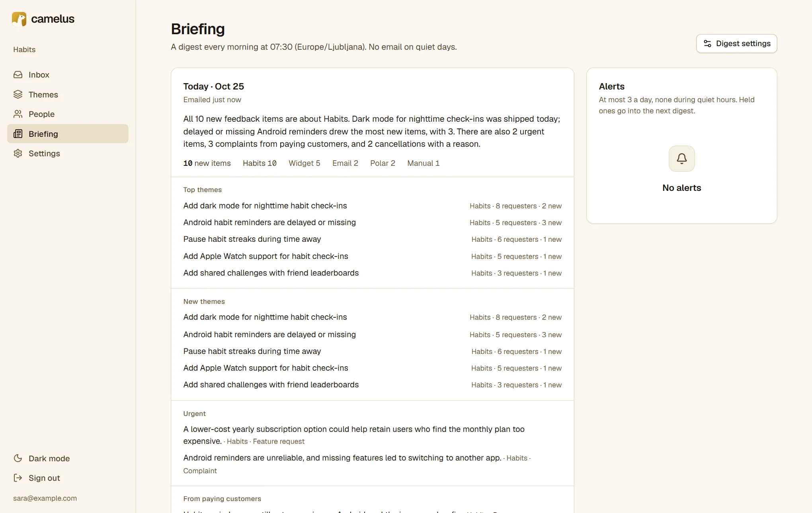
Task: Select Settings in the sidebar
Action: coord(68,154)
